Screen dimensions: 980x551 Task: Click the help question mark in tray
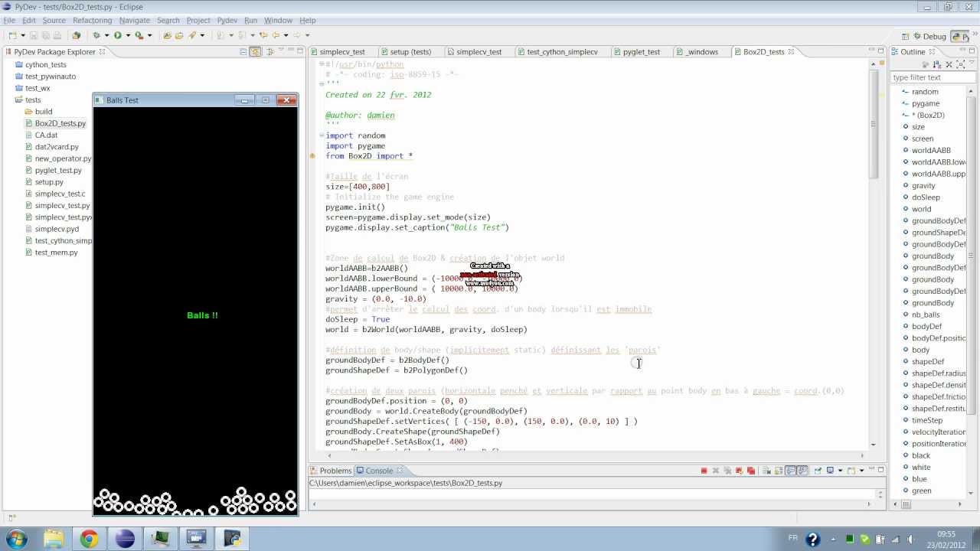[x=813, y=540]
